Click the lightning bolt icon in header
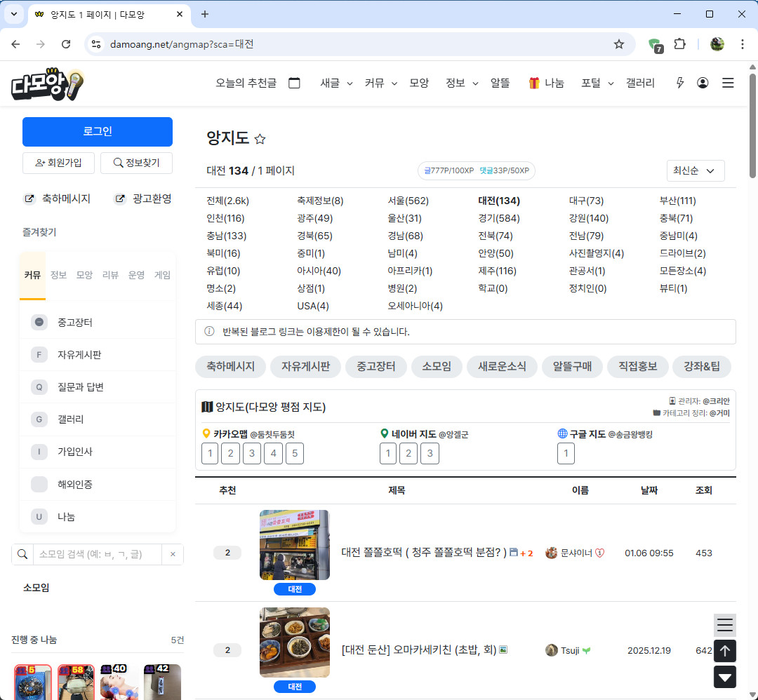This screenshot has width=758, height=700. [x=679, y=83]
